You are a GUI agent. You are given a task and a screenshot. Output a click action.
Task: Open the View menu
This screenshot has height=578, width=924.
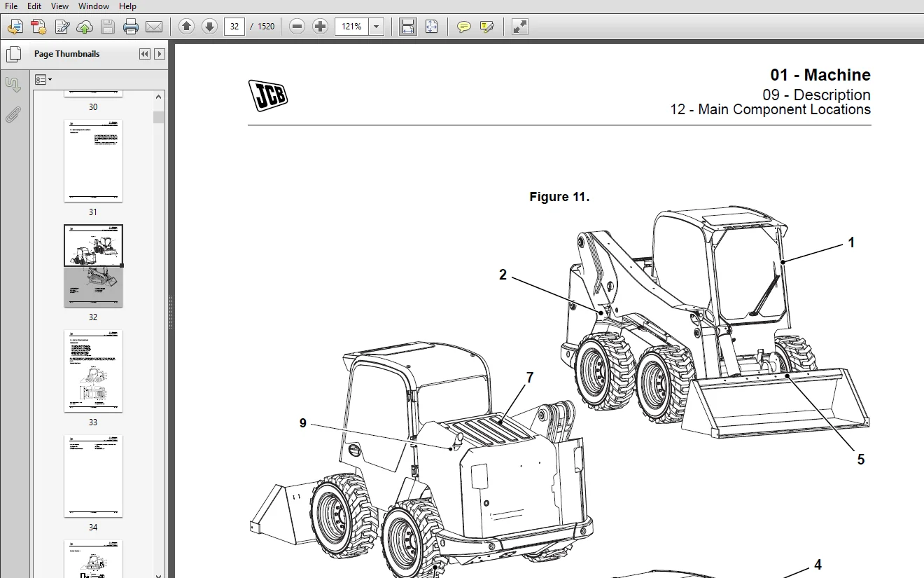pyautogui.click(x=60, y=6)
